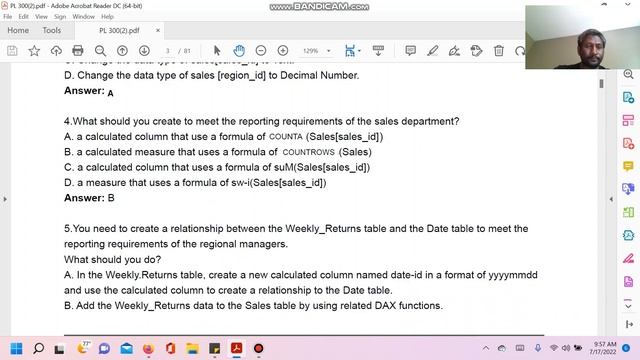The image size is (640, 360).
Task: Open the Find text magnifier
Action: [100, 51]
